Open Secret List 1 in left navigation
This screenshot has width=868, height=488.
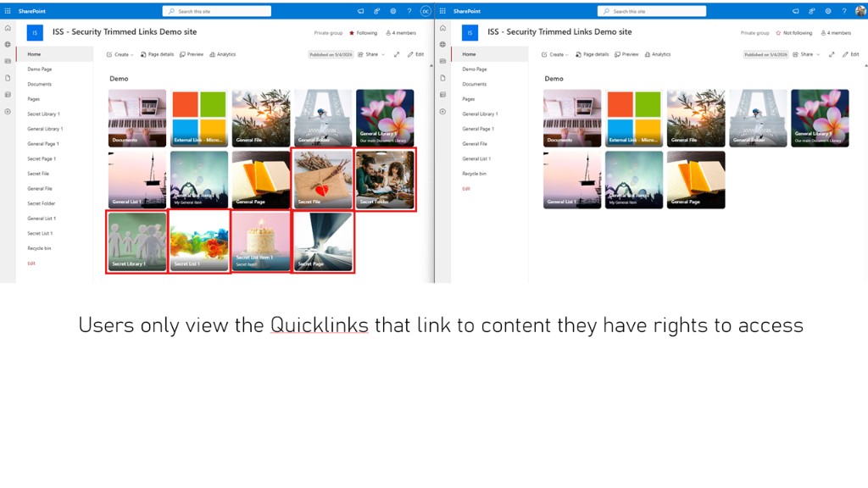[x=40, y=234]
